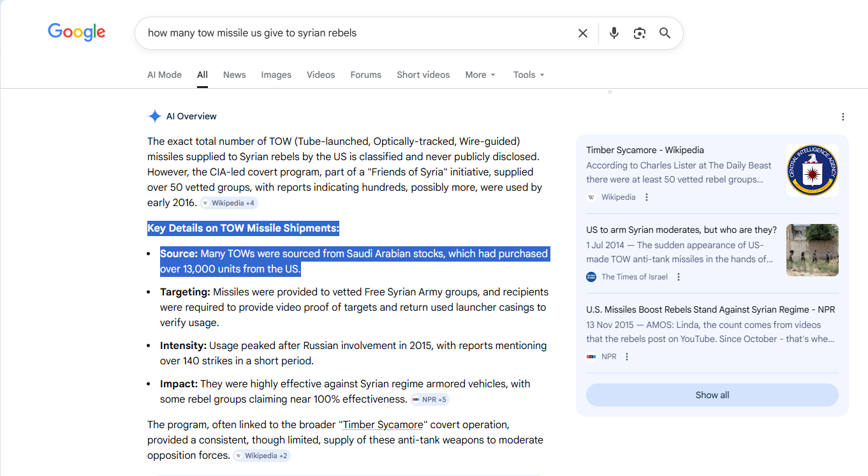The image size is (868, 476).
Task: Open the Wikipedia +2 citation chip
Action: [x=262, y=456]
